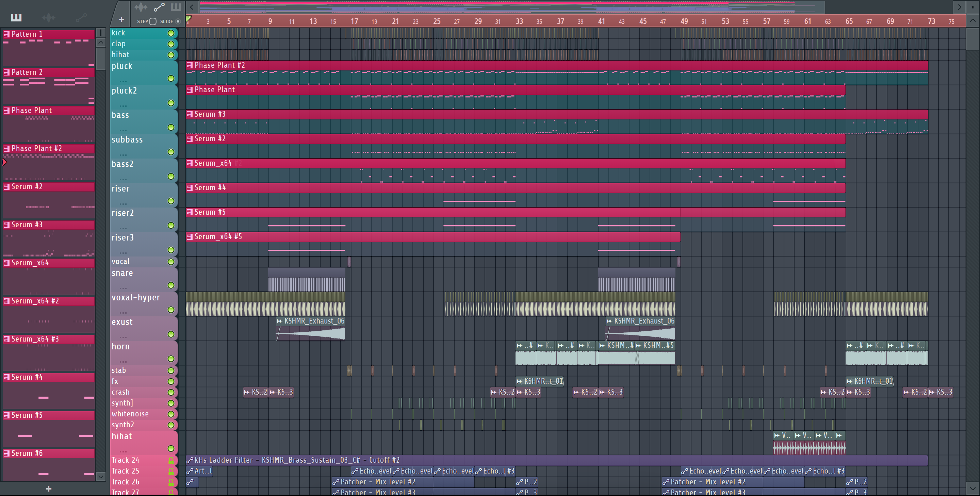This screenshot has width=980, height=496.
Task: Click the crash track header
Action: tap(144, 392)
